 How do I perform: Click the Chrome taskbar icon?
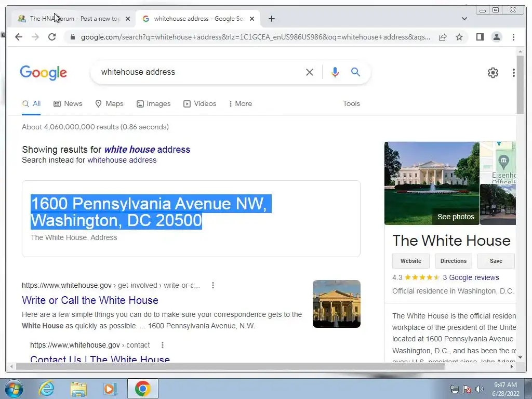click(x=143, y=389)
